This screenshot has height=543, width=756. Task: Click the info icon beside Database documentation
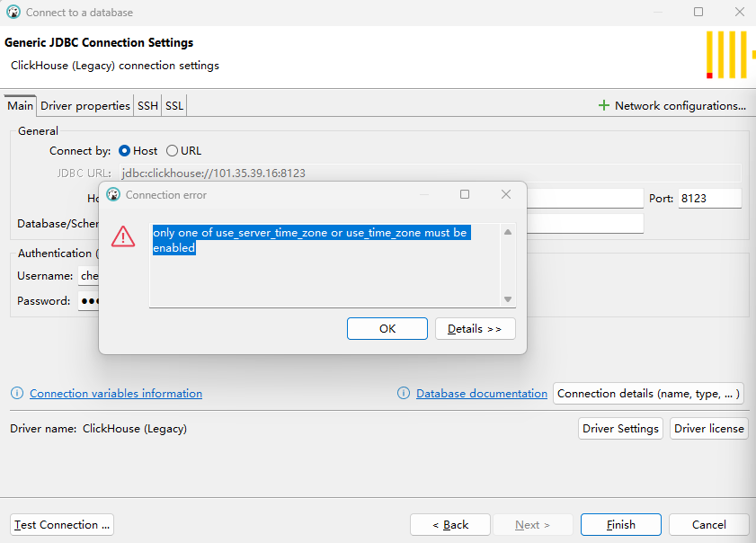point(404,393)
